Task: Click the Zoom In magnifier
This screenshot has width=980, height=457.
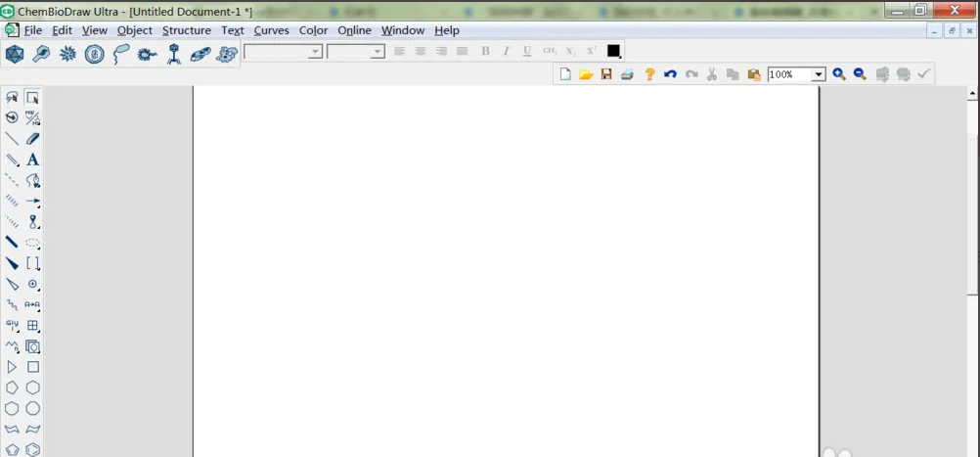Action: (x=839, y=74)
